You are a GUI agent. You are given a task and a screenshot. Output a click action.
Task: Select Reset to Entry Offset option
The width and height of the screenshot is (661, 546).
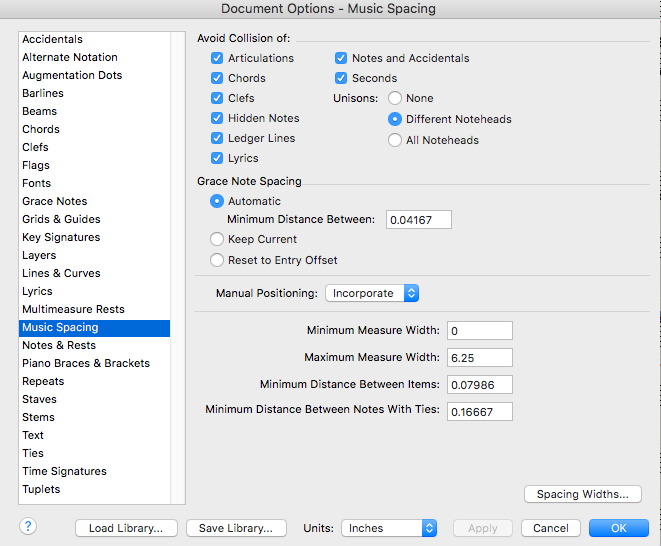coord(217,260)
